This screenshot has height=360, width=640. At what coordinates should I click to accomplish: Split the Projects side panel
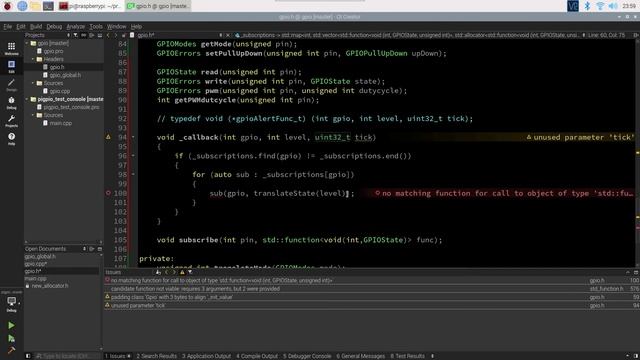(x=91, y=36)
